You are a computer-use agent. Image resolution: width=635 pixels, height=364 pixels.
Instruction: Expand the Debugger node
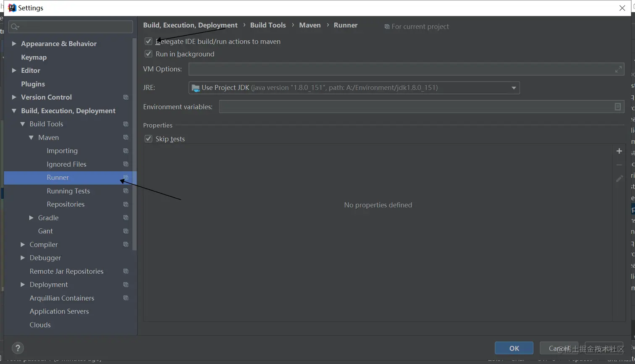pyautogui.click(x=23, y=258)
